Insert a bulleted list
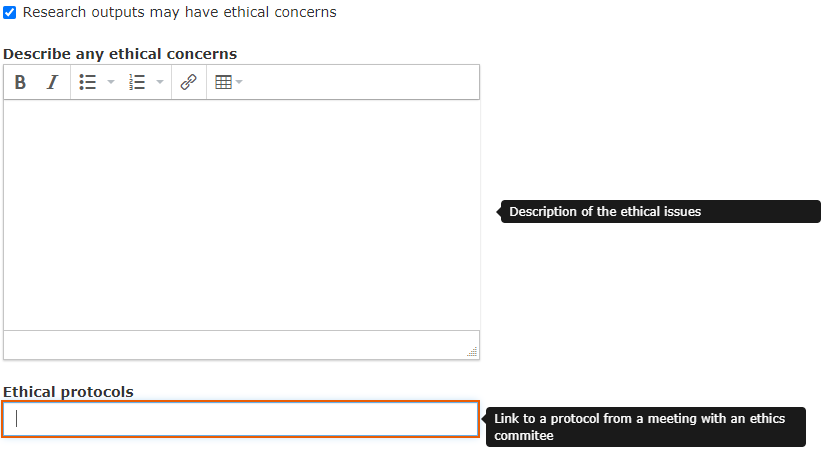This screenshot has height=451, width=825. coord(88,83)
